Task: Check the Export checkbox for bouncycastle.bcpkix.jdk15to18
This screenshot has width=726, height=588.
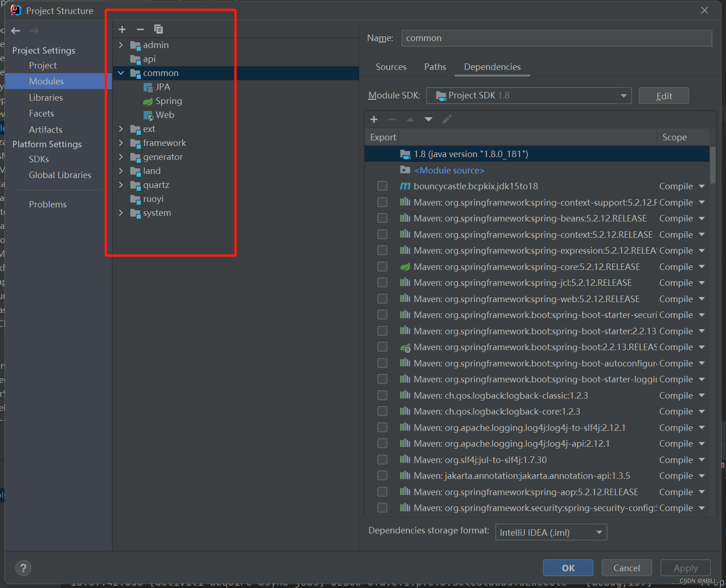Action: click(x=382, y=186)
